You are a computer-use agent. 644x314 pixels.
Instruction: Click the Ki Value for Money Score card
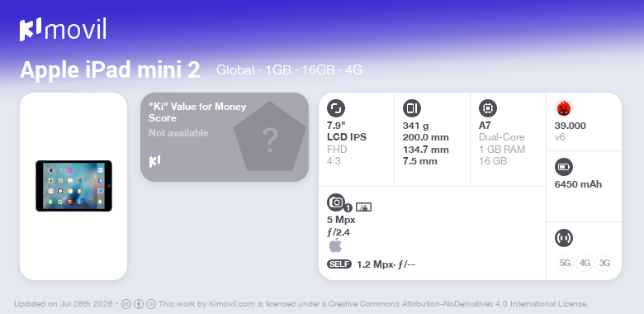225,137
